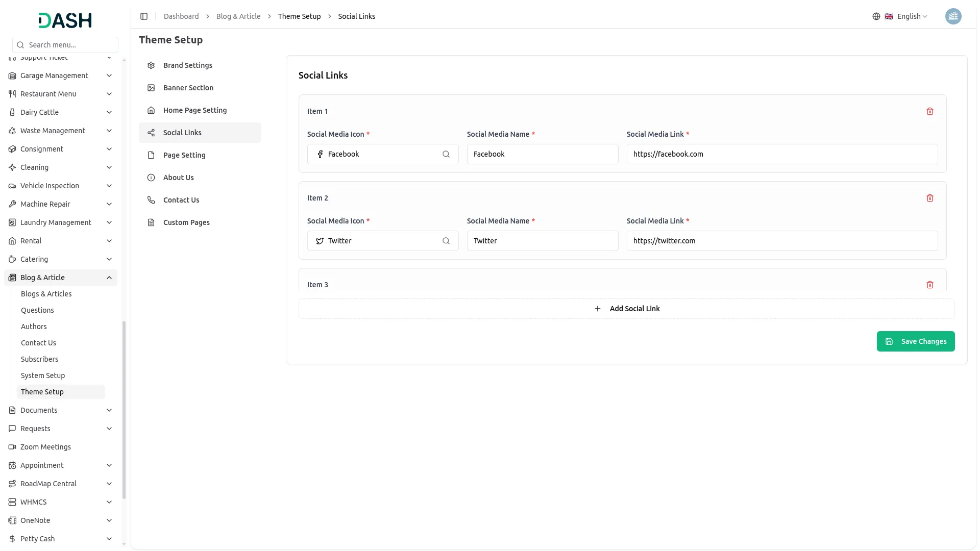Viewport: 980px width, 551px height.
Task: Click search icon in Twitter icon field
Action: pyautogui.click(x=446, y=241)
